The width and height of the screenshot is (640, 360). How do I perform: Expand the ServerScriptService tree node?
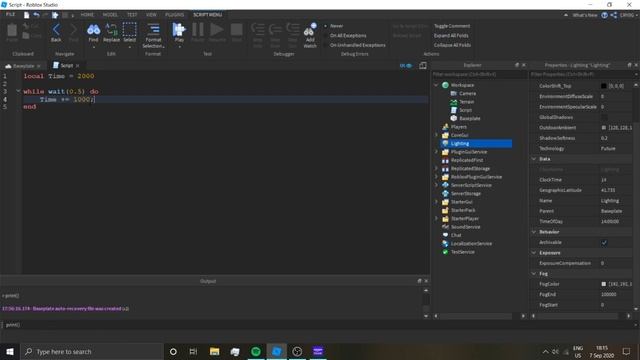436,185
